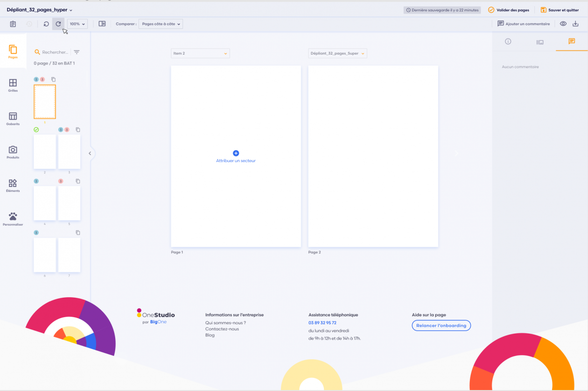Click the download icon in the toolbar

pos(575,24)
